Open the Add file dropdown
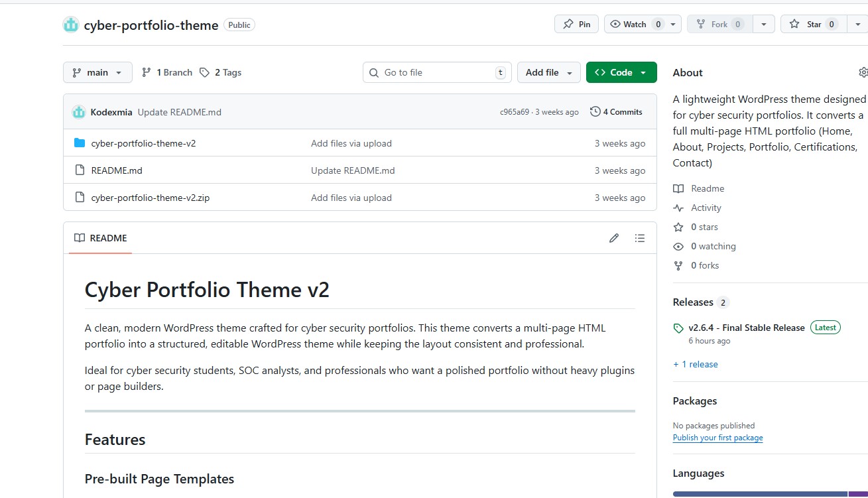Screen dimensions: 868x498 [x=548, y=72]
